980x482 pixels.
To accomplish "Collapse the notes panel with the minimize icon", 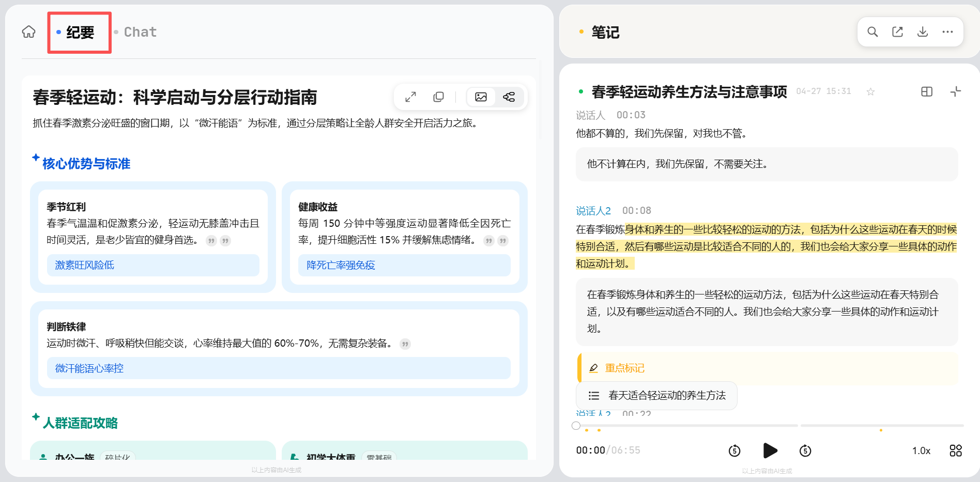I will (956, 91).
